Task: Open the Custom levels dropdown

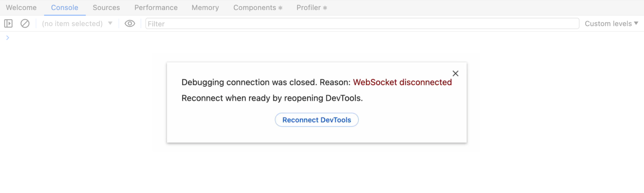Action: tap(608, 24)
